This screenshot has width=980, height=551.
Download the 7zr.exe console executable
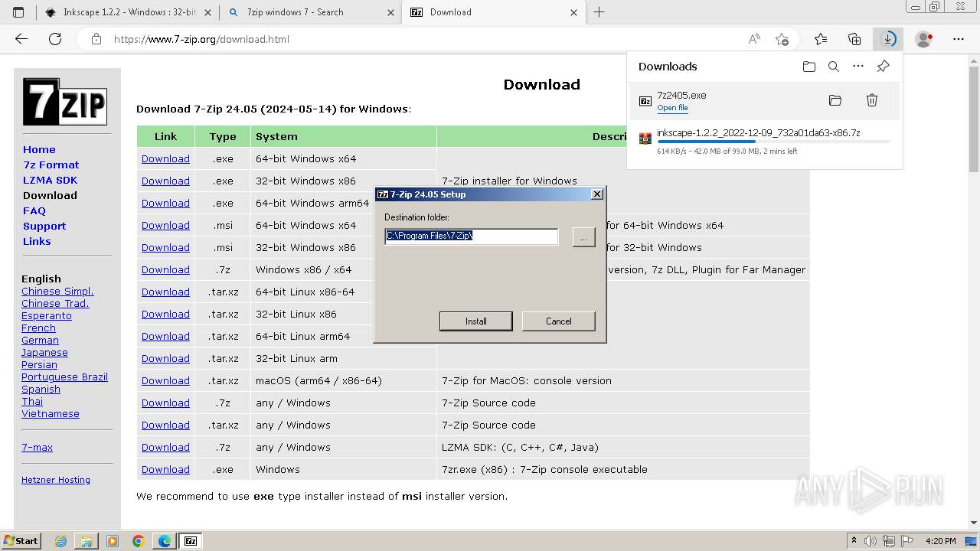pyautogui.click(x=165, y=469)
